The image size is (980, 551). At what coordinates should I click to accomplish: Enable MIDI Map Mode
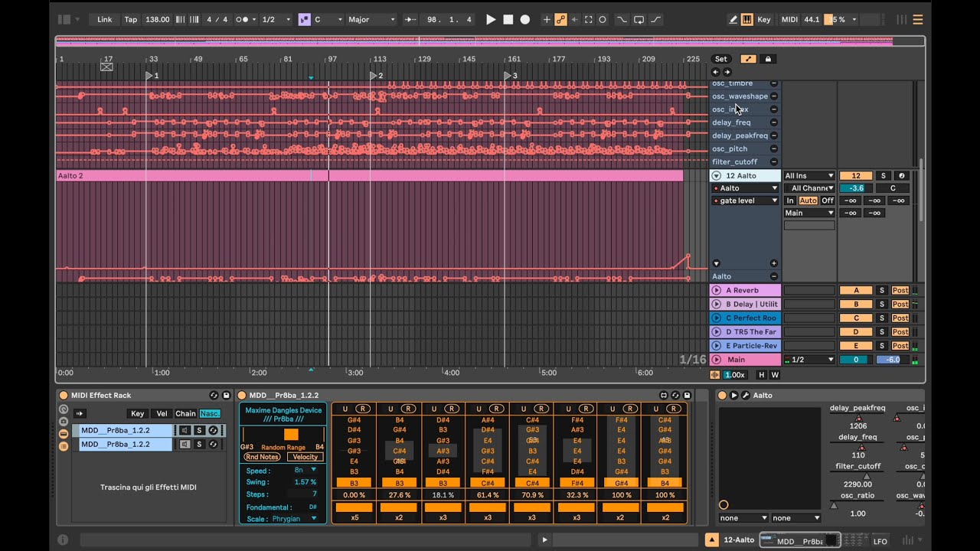click(x=789, y=19)
